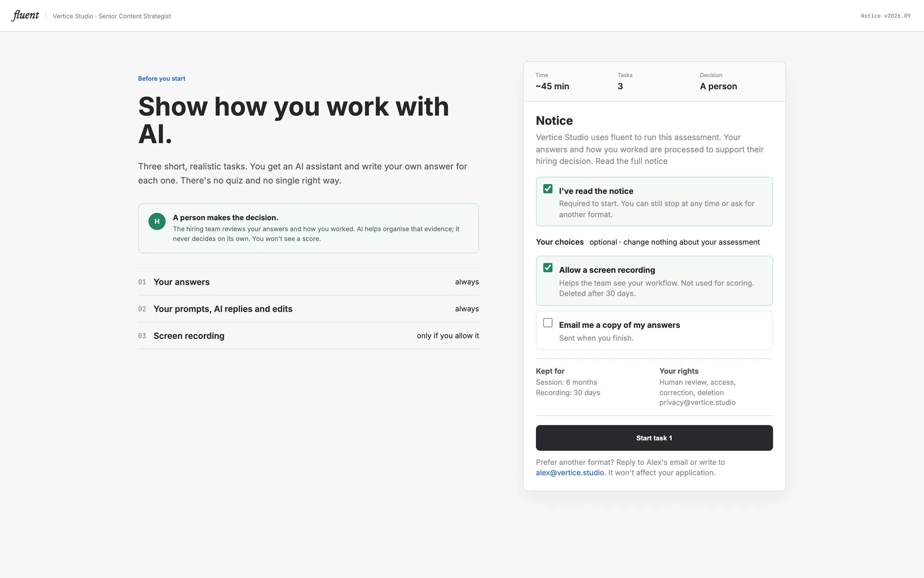Click the Time ~45 min stat
924x578 pixels.
(x=552, y=82)
